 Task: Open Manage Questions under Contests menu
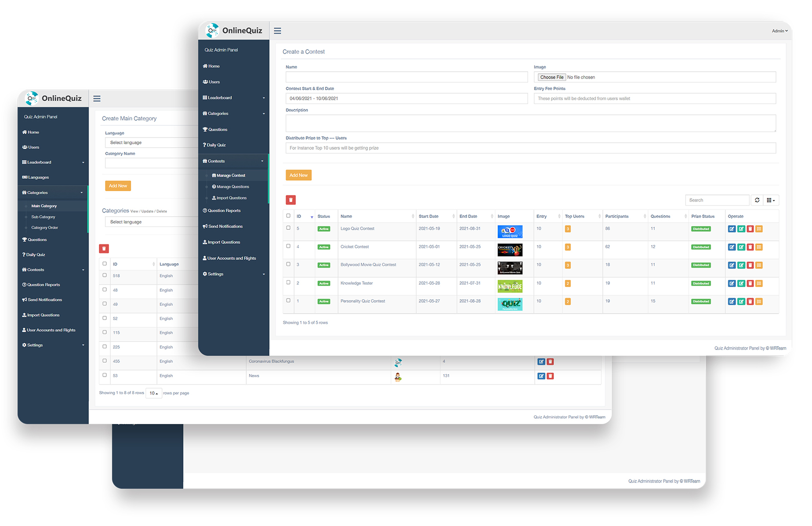click(x=232, y=187)
